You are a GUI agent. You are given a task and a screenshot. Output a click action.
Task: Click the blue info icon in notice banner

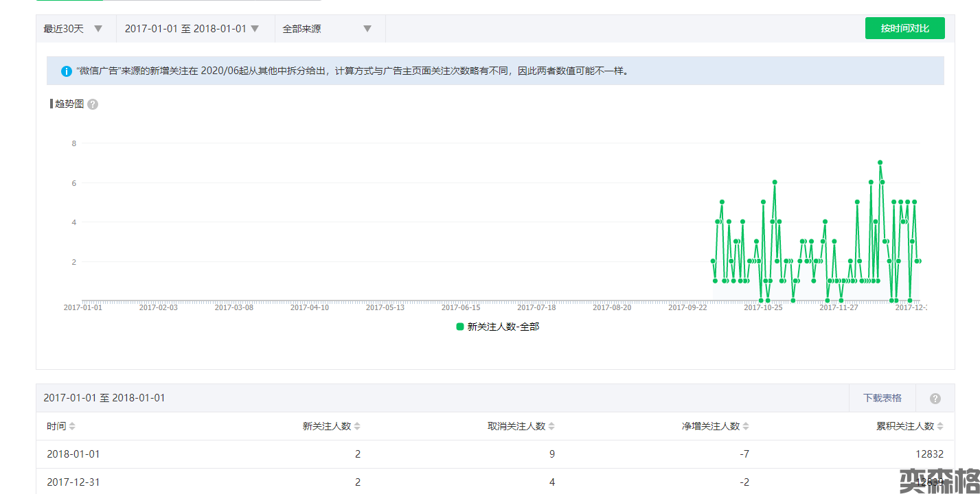67,71
